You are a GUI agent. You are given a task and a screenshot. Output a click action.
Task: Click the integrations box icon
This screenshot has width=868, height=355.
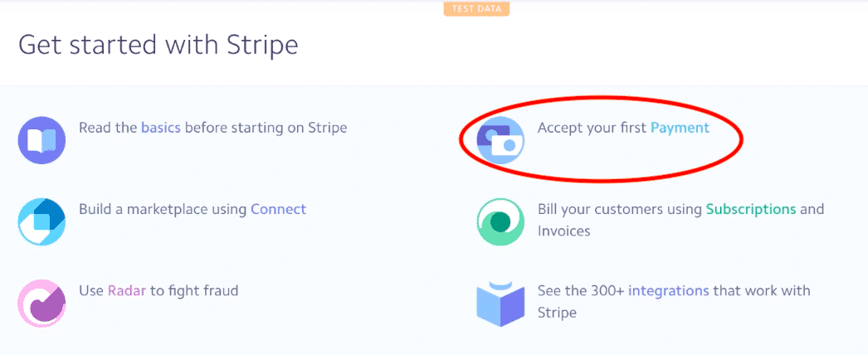[500, 304]
